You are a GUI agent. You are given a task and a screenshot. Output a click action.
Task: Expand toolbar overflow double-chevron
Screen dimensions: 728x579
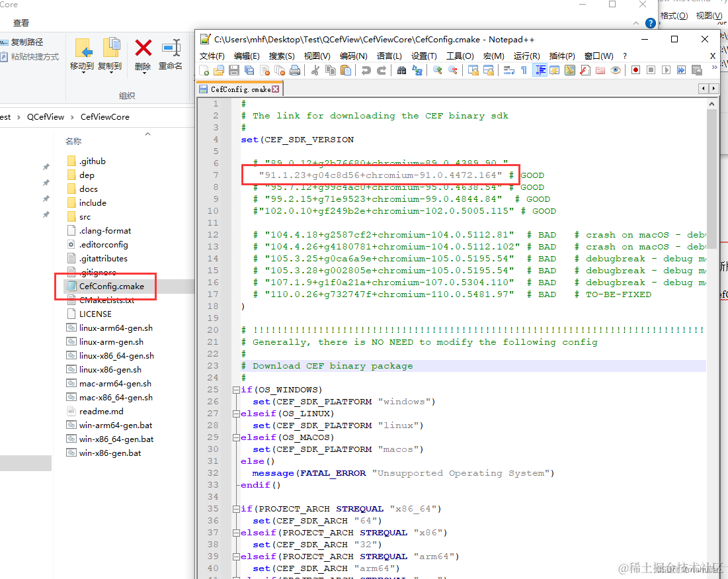click(x=714, y=67)
